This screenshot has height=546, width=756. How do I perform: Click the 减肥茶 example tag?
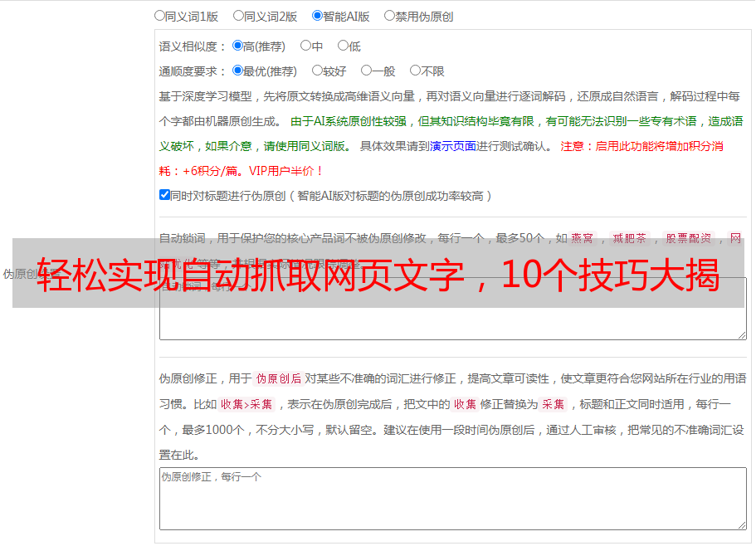click(x=630, y=238)
